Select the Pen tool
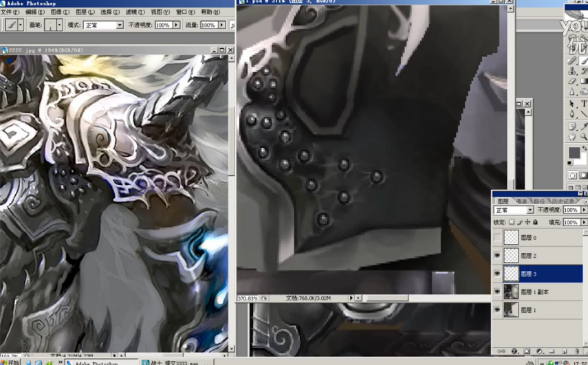 click(x=572, y=113)
